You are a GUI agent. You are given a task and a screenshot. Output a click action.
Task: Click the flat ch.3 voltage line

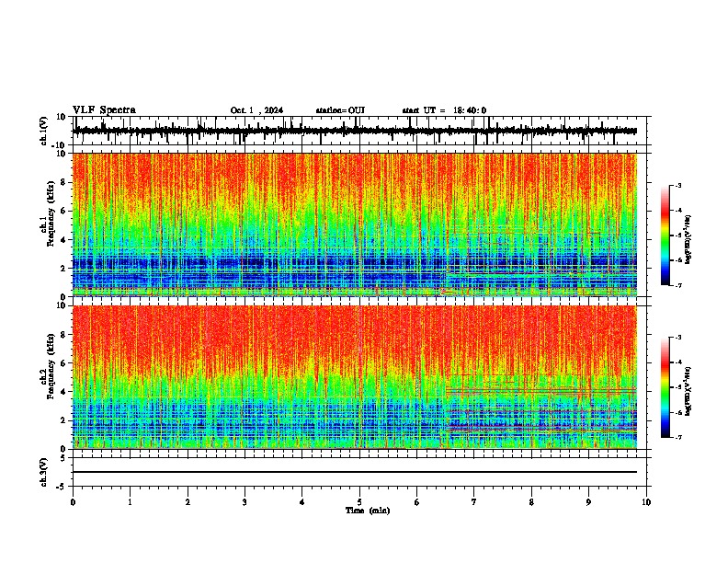pyautogui.click(x=354, y=472)
